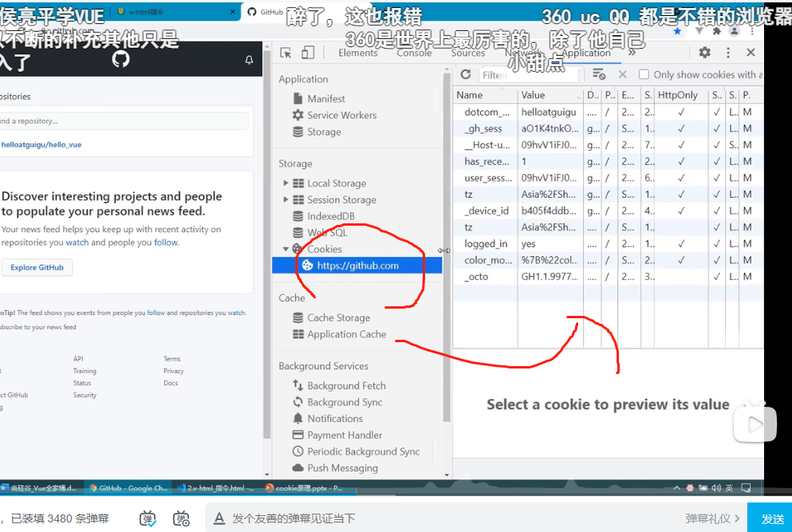Switch to Elements tab
This screenshot has width=792, height=532.
click(357, 53)
